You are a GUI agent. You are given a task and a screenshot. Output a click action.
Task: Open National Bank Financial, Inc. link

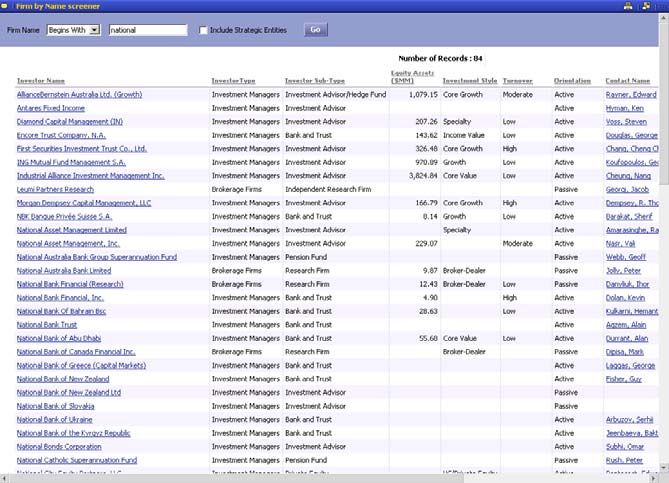click(60, 298)
